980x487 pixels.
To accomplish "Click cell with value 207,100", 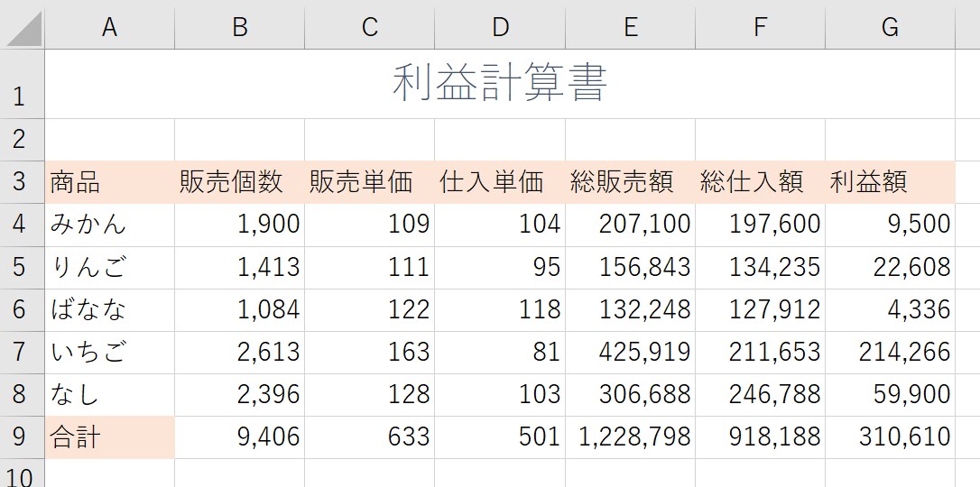I will pyautogui.click(x=631, y=225).
